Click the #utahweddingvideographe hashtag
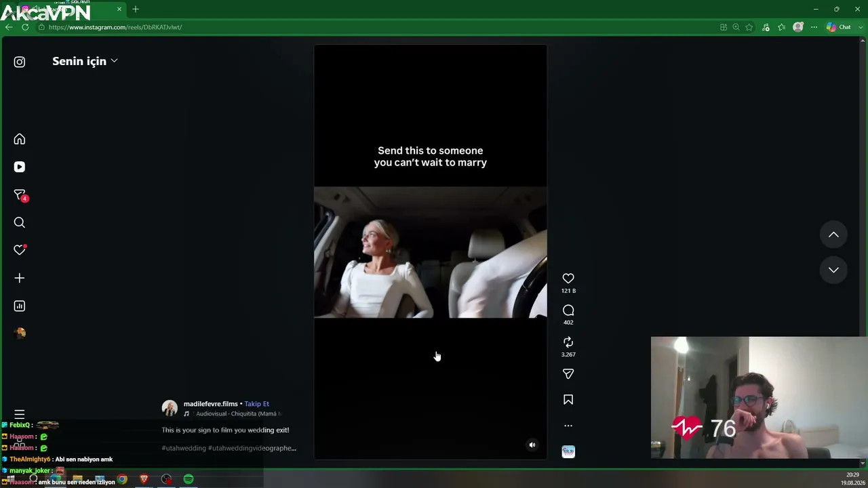This screenshot has width=868, height=488. click(x=252, y=448)
